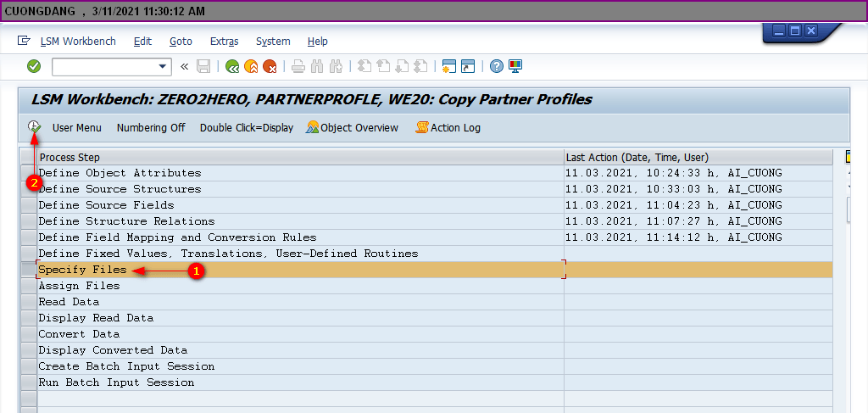Select the Read Data row selector box
The image size is (868, 413).
(x=28, y=302)
